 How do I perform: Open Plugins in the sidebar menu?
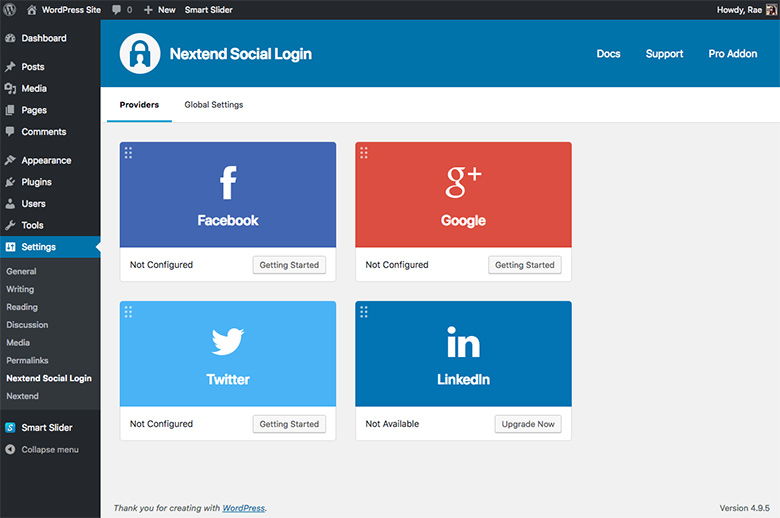36,182
